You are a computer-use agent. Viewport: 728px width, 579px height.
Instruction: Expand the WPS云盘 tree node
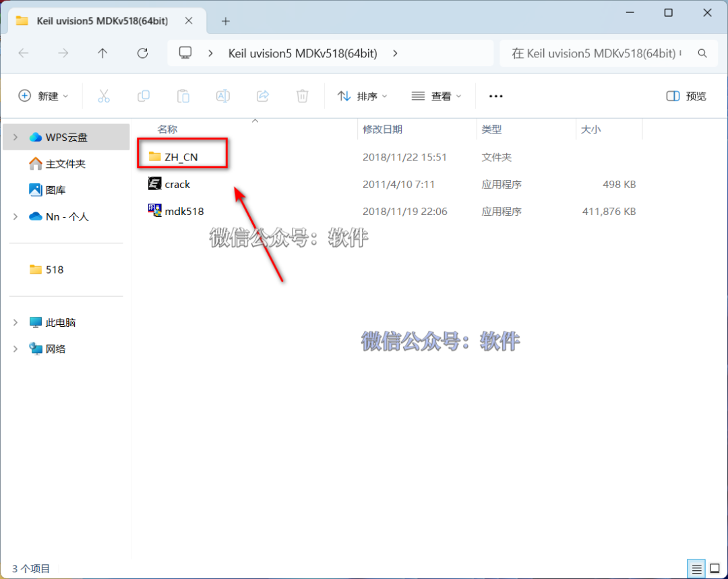pyautogui.click(x=16, y=137)
